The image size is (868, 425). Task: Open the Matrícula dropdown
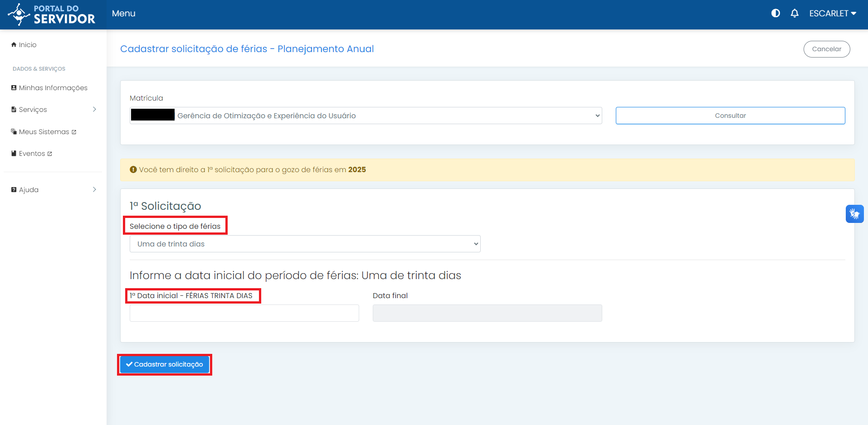[x=366, y=116]
